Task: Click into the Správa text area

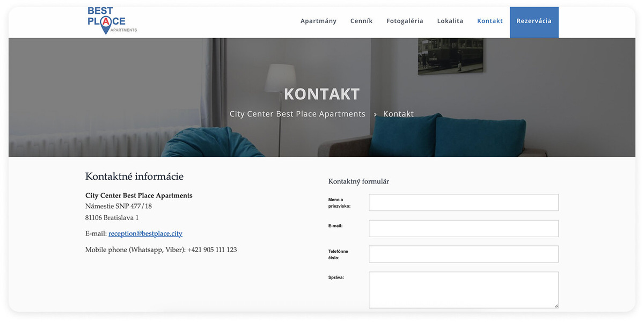Action: (x=464, y=290)
